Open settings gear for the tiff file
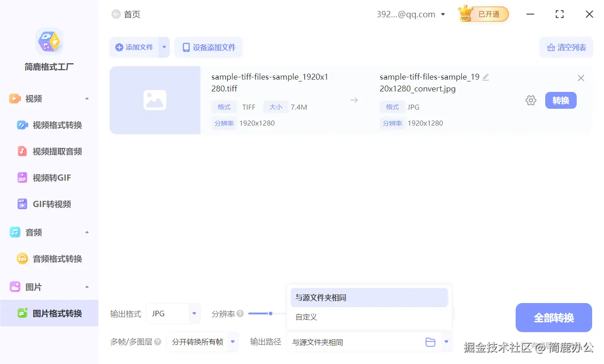 tap(531, 100)
